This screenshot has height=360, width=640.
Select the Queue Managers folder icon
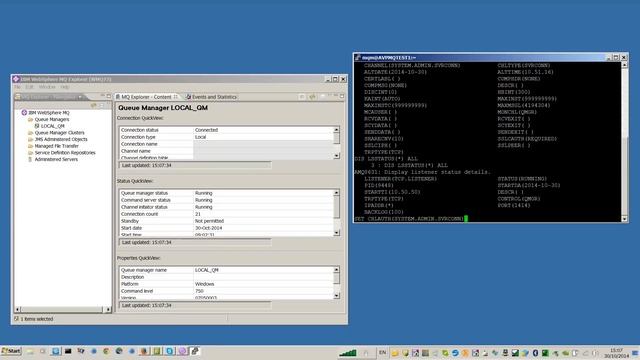(30, 119)
